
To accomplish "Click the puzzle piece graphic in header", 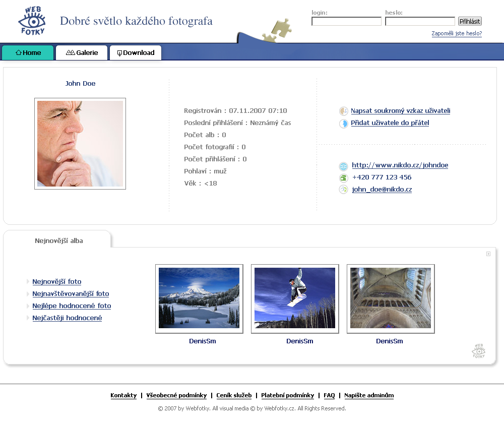I will [x=277, y=31].
